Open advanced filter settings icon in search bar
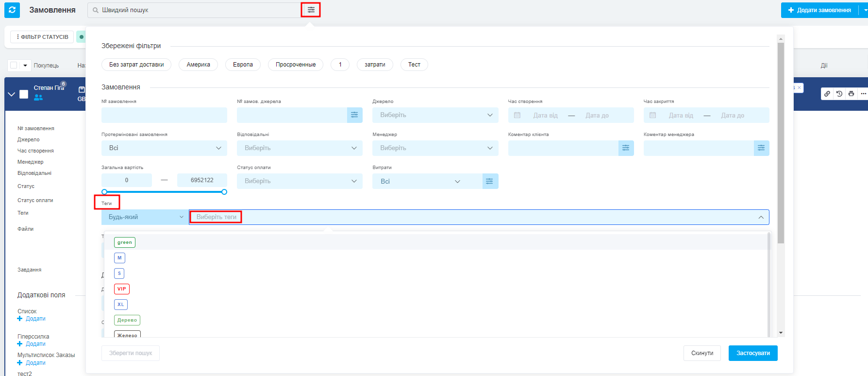Screen dimensions: 868x376 pos(311,10)
